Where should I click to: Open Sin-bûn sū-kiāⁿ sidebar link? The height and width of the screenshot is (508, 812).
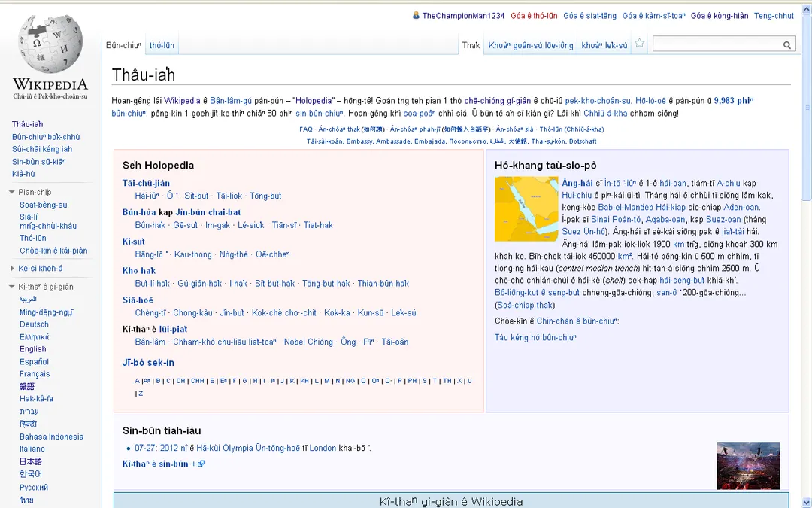[39, 162]
